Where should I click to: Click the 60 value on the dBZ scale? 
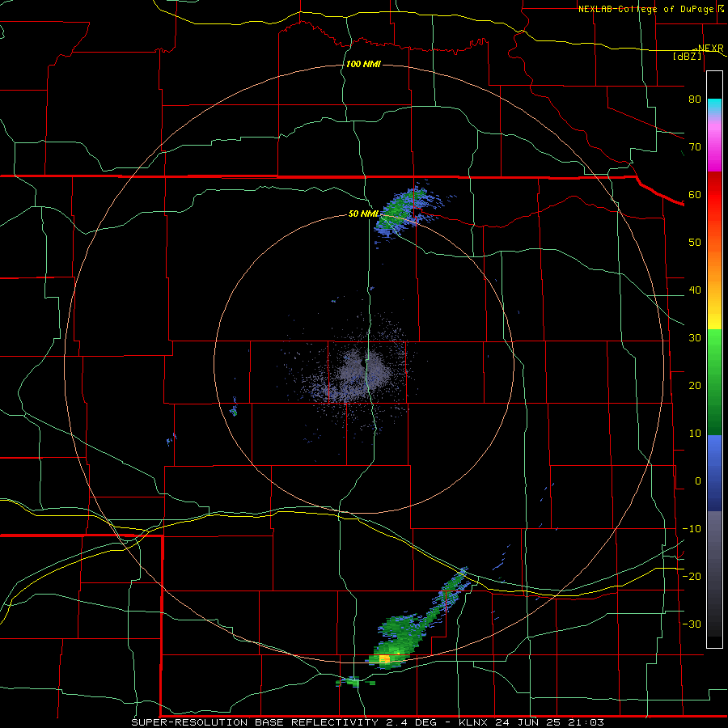tap(695, 194)
